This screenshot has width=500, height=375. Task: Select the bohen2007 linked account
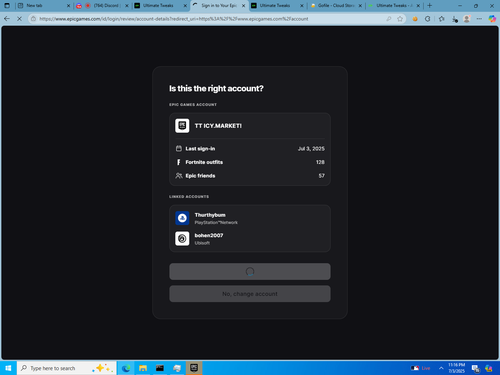(209, 235)
